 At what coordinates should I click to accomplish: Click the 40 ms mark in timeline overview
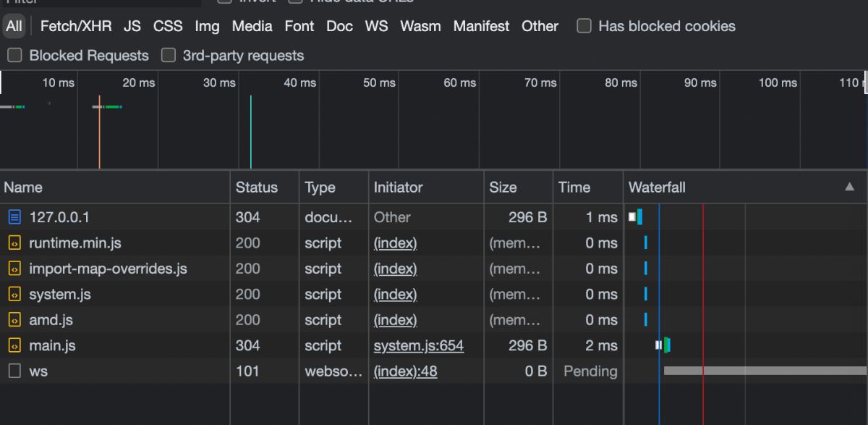point(300,83)
